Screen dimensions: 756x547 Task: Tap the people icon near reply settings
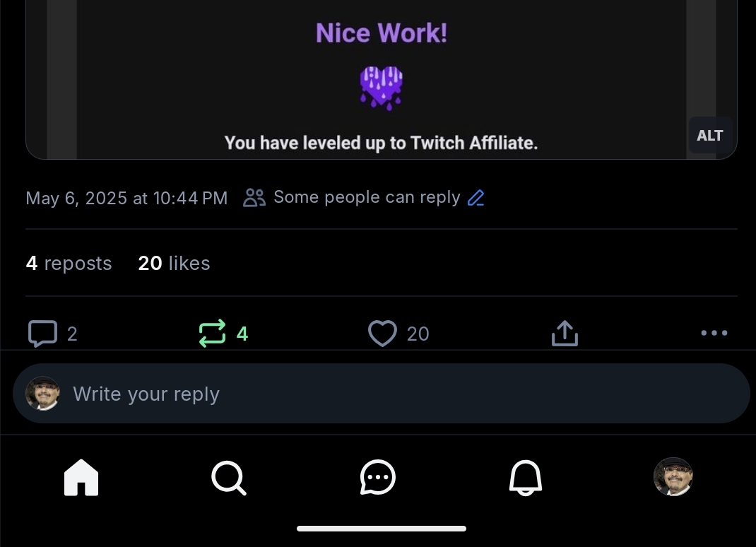tap(254, 198)
